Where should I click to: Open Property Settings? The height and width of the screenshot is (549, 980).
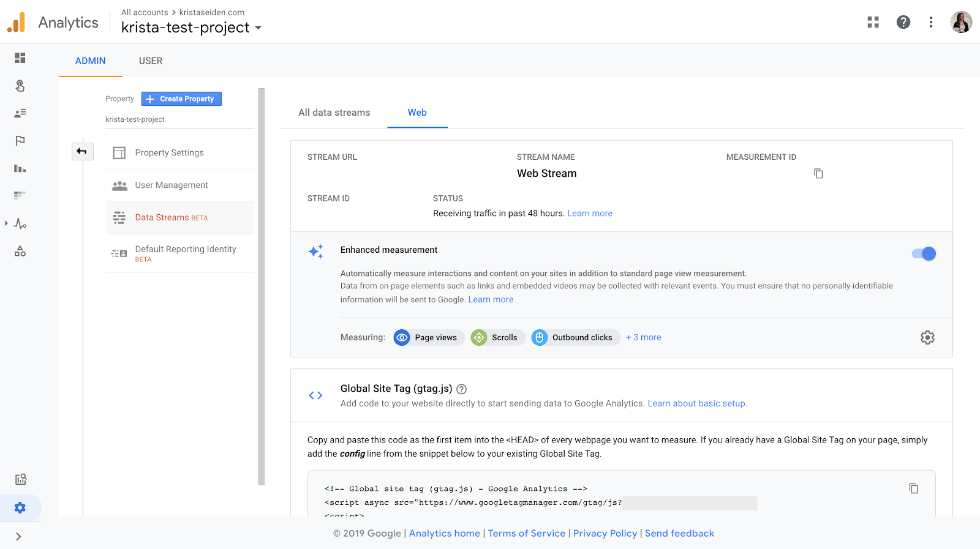point(181,153)
